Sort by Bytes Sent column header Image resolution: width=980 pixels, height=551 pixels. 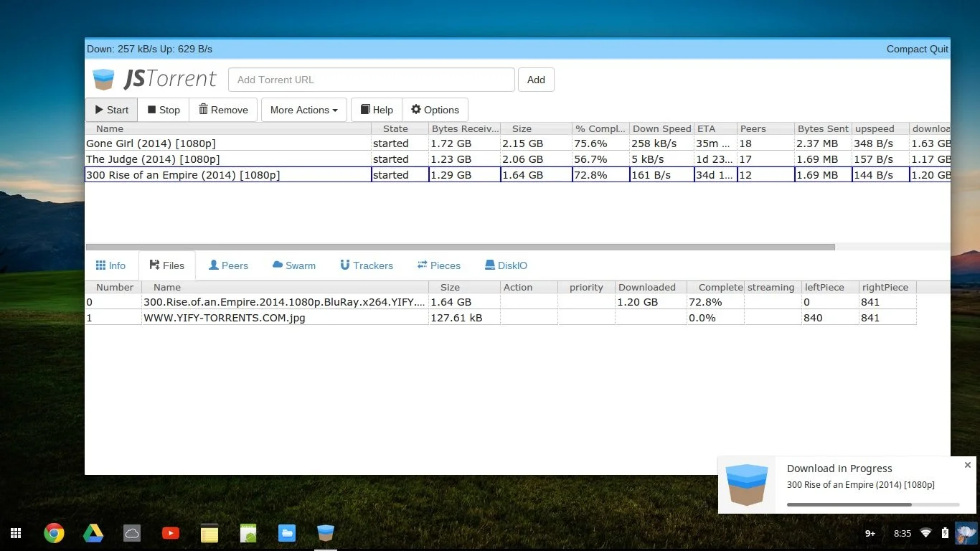(823, 128)
